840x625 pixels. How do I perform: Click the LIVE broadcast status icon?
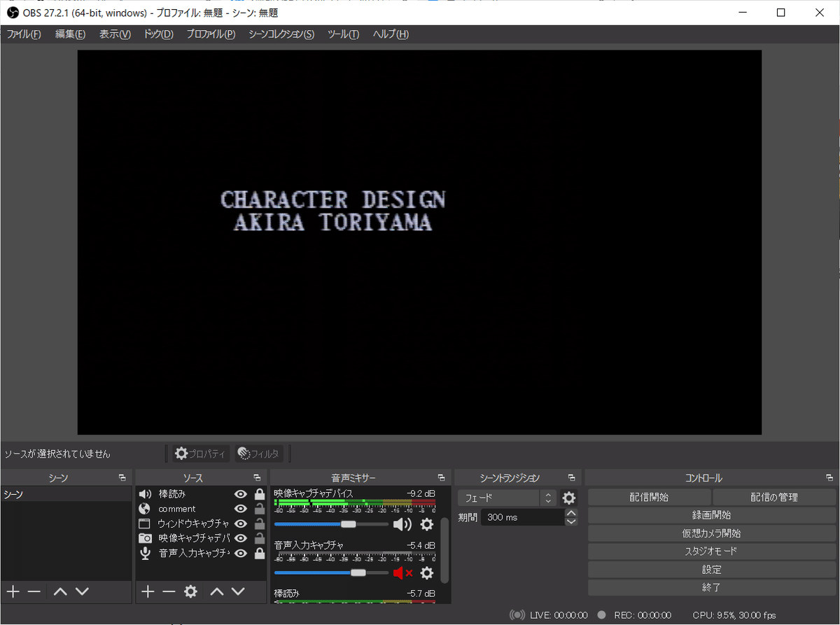tap(517, 615)
